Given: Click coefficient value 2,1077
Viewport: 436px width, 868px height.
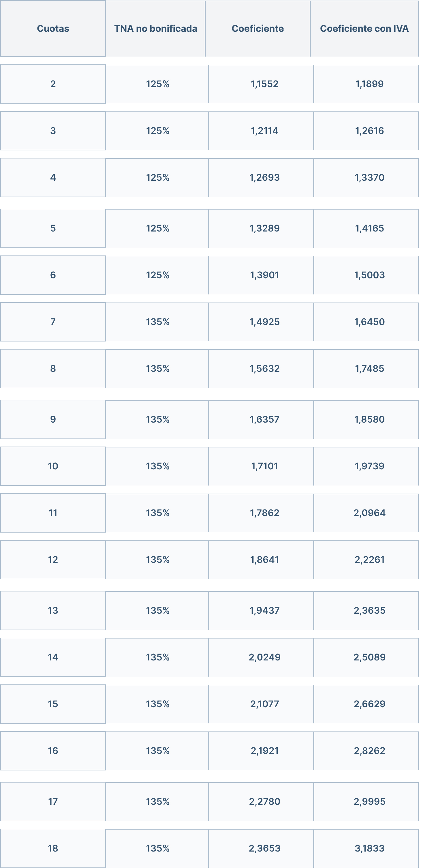Looking at the screenshot, I should [264, 704].
